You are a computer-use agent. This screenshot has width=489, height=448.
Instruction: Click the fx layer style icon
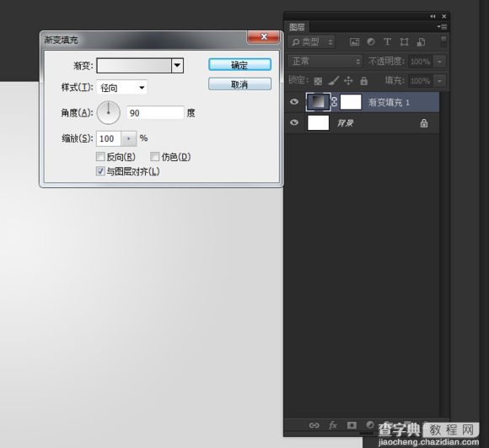coord(333,425)
